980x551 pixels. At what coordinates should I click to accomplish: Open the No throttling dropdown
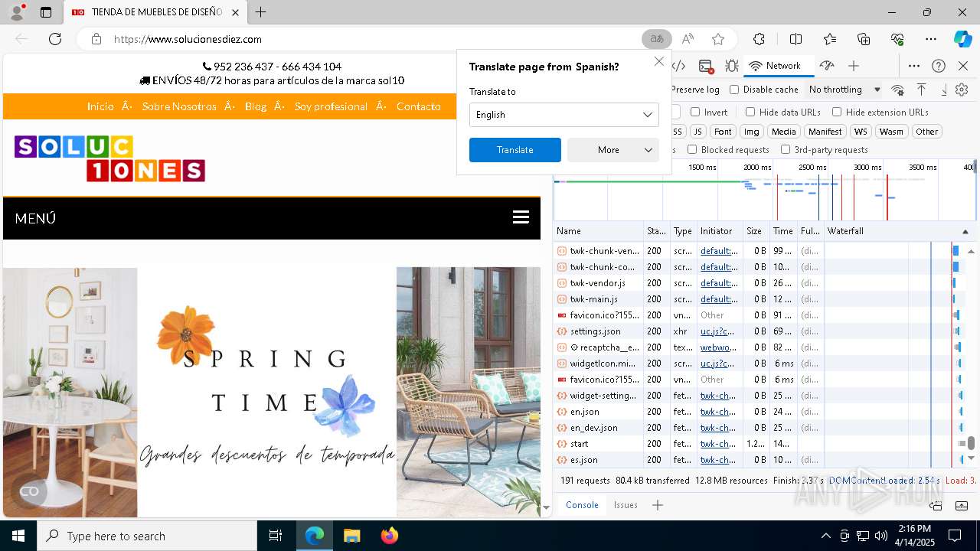pos(844,90)
